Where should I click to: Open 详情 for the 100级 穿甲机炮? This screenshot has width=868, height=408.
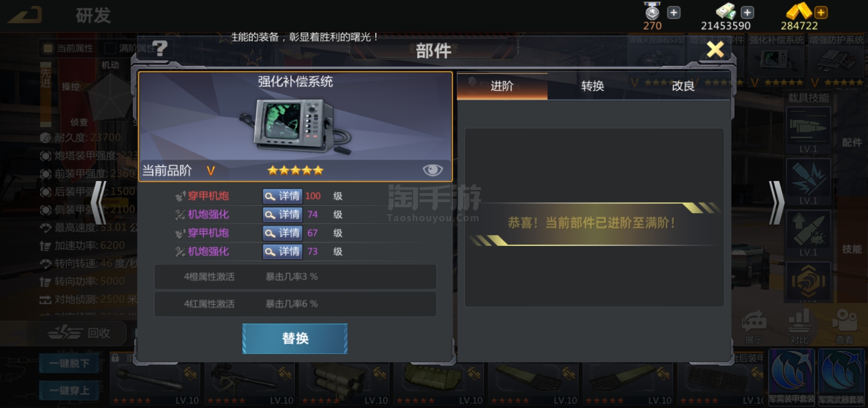tap(282, 196)
